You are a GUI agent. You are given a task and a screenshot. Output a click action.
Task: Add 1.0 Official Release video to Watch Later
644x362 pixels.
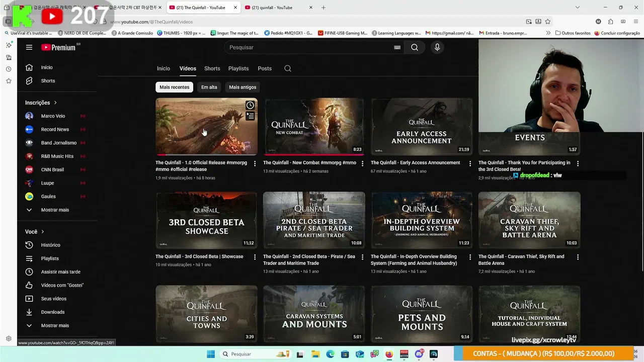[x=250, y=106]
